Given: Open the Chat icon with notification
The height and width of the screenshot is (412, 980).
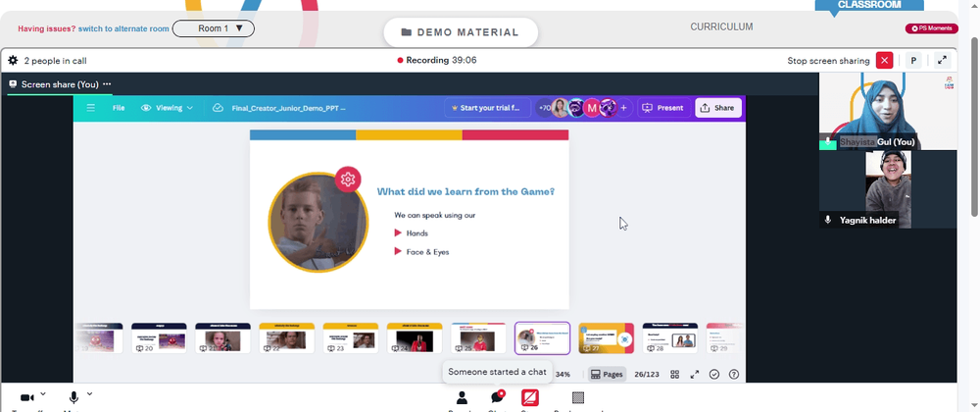Looking at the screenshot, I should point(498,397).
